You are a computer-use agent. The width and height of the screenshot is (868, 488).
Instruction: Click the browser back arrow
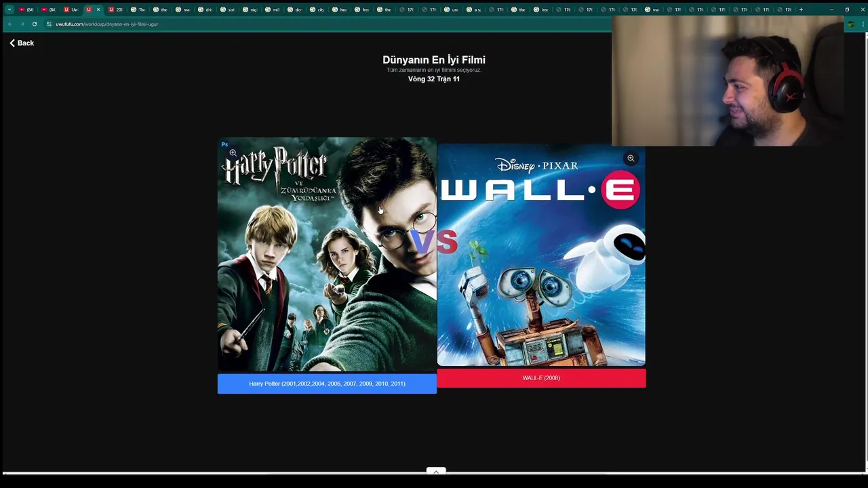10,24
